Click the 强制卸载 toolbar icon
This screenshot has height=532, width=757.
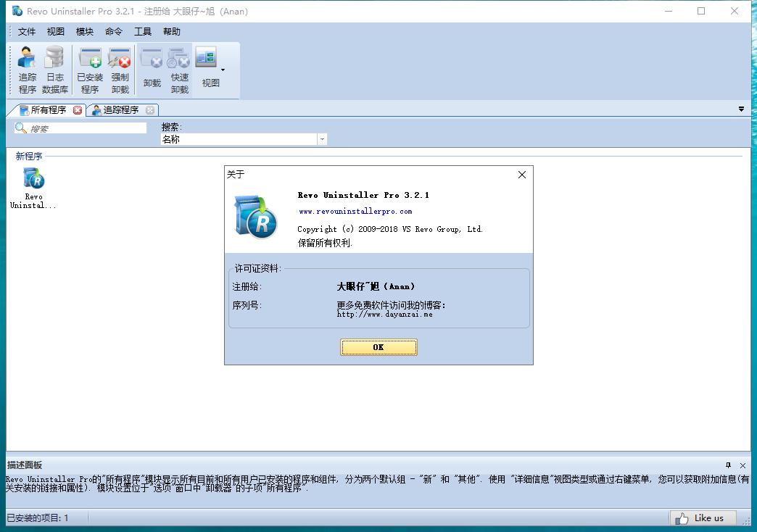(x=120, y=70)
